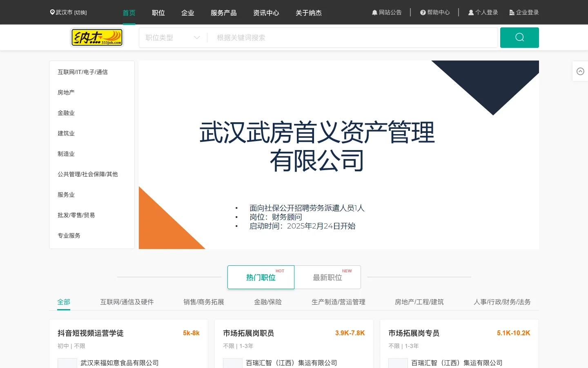Switch to the 最新职位 tab

pos(327,277)
